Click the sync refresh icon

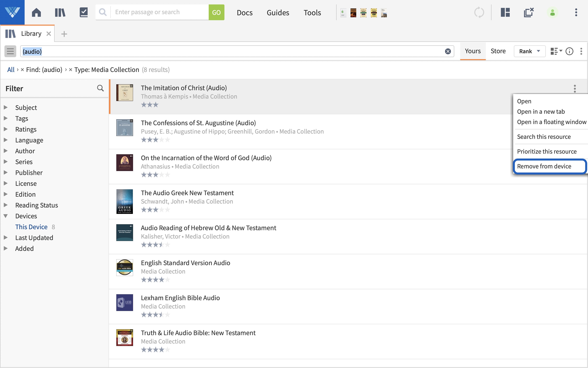point(479,12)
